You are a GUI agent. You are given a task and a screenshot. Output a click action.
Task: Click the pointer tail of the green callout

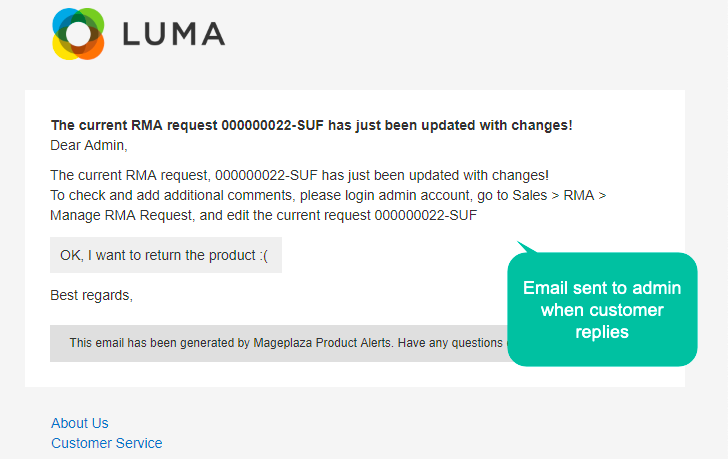click(x=526, y=247)
